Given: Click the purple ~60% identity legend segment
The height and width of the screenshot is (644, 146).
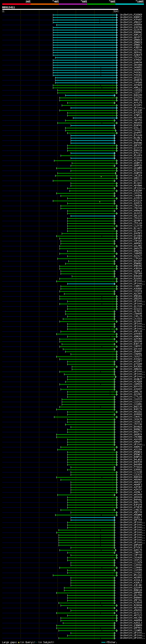Looking at the screenshot, I should pos(73,4).
